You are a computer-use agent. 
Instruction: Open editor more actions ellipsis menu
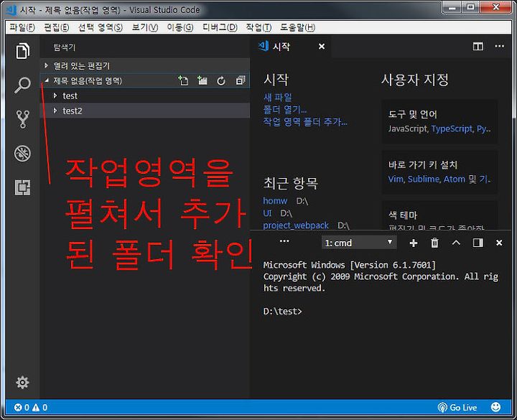pos(500,46)
